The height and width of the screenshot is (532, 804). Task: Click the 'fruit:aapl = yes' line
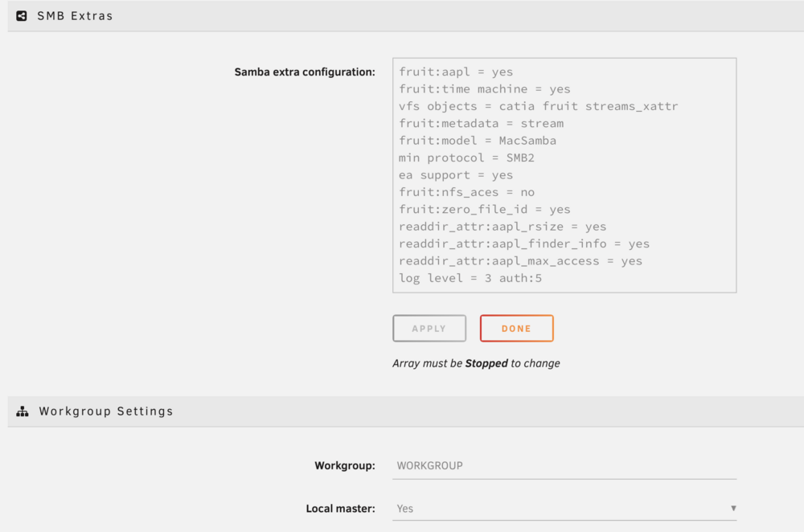click(456, 72)
